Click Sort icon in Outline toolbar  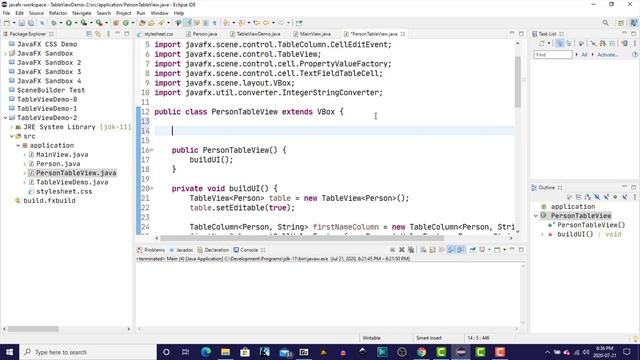[x=587, y=197]
